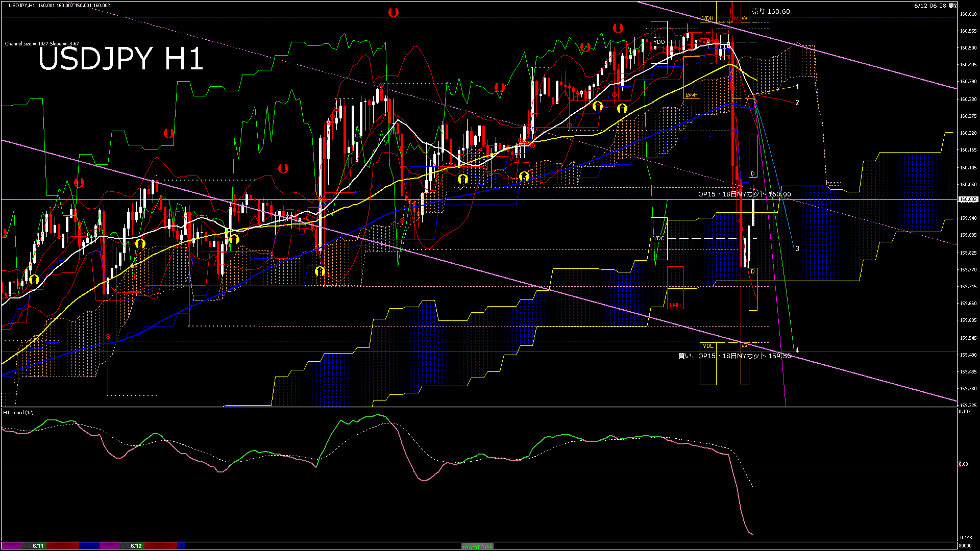Select the red LMH label
Image resolution: width=980 pixels, height=551 pixels.
(675, 305)
